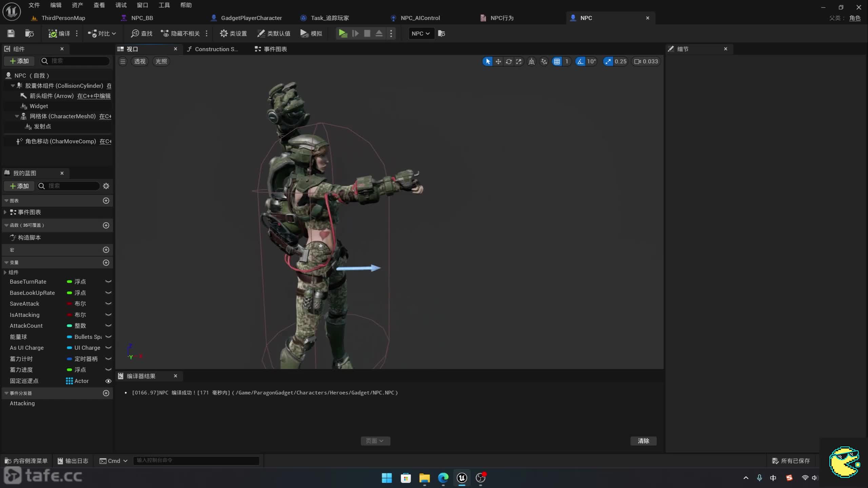The width and height of the screenshot is (868, 488).
Task: Toggle 蓄力进度 visibility eye
Action: pyautogui.click(x=108, y=370)
